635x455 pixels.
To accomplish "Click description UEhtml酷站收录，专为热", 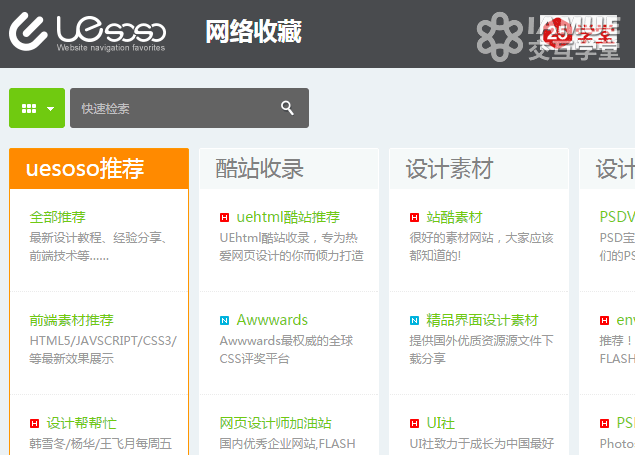I will tap(288, 238).
